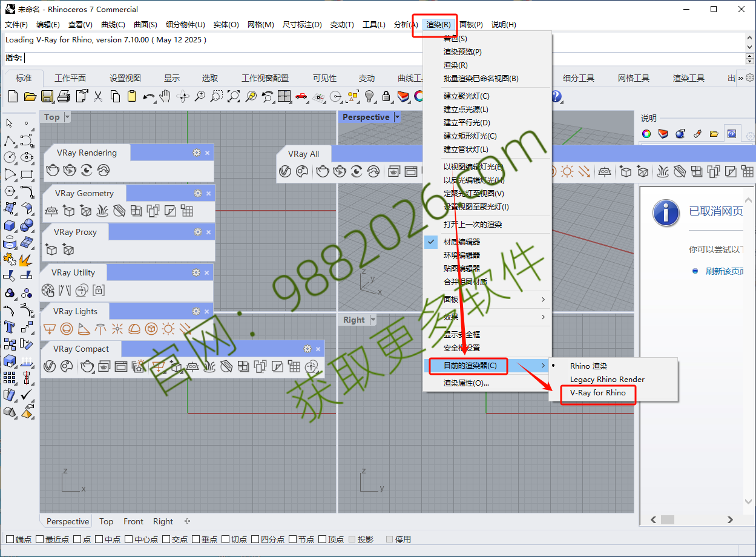Select the Polyline tool in left sidebar
756x557 pixels.
[9, 141]
